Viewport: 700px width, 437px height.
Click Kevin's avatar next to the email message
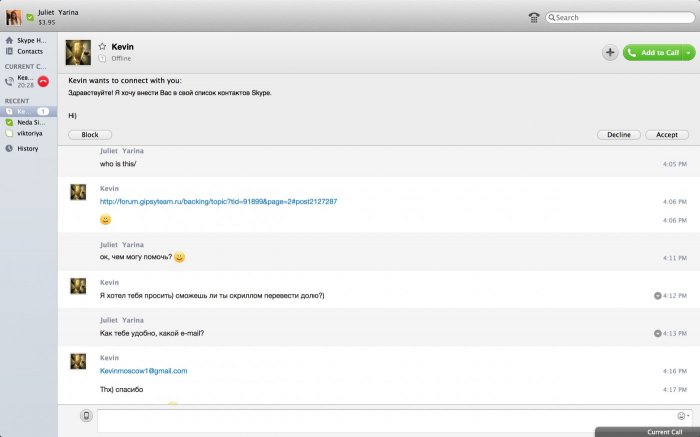[x=78, y=362]
